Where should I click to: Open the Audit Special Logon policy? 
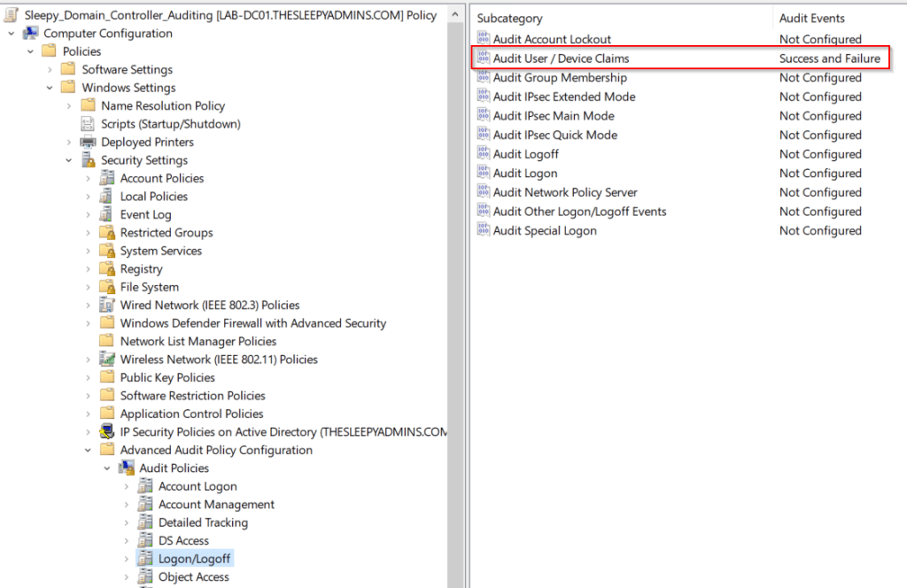tap(545, 231)
